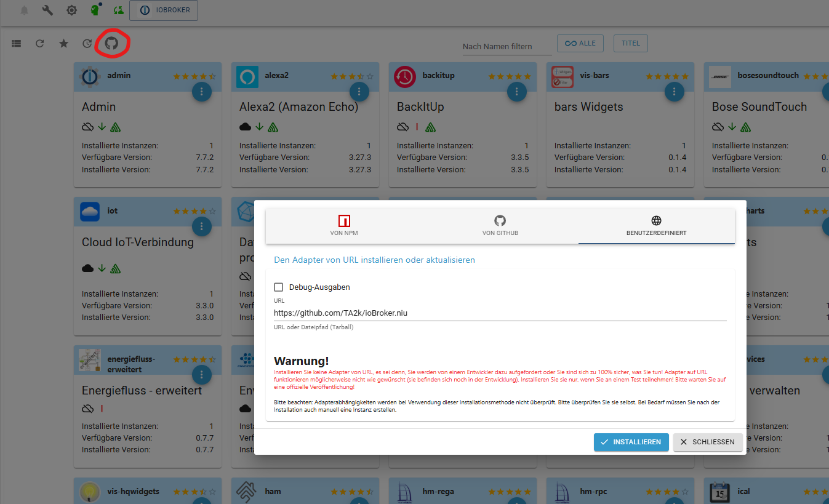Open the three-dot menu on admin card
The width and height of the screenshot is (829, 504).
[202, 92]
